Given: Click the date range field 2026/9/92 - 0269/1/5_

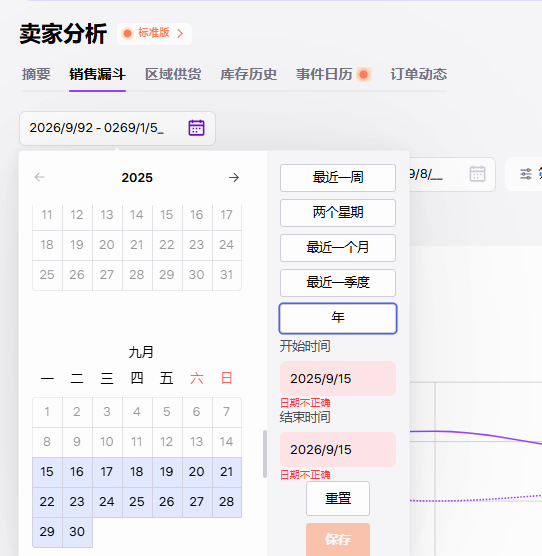Looking at the screenshot, I should click(117, 128).
